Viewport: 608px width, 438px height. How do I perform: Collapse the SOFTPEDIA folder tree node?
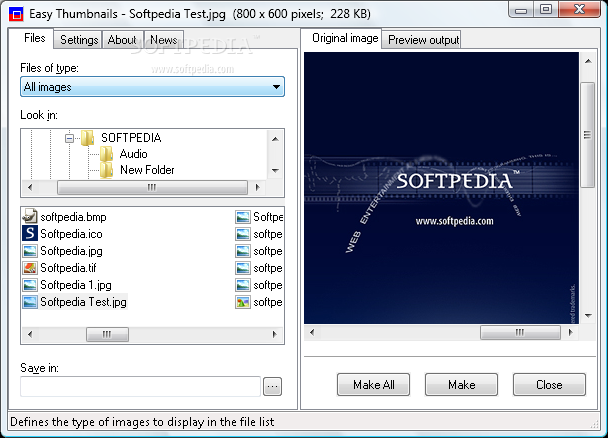tap(69, 138)
